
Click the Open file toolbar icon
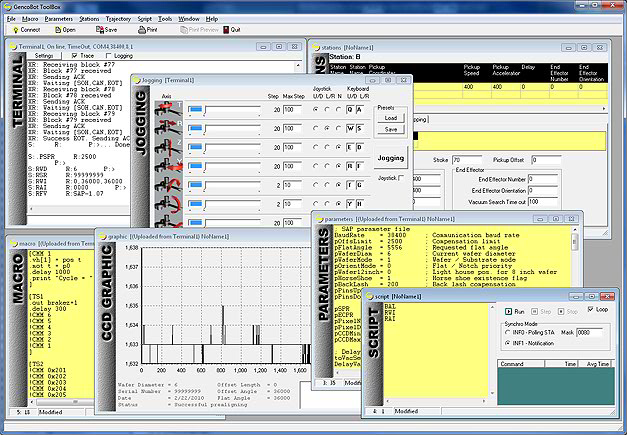point(58,30)
